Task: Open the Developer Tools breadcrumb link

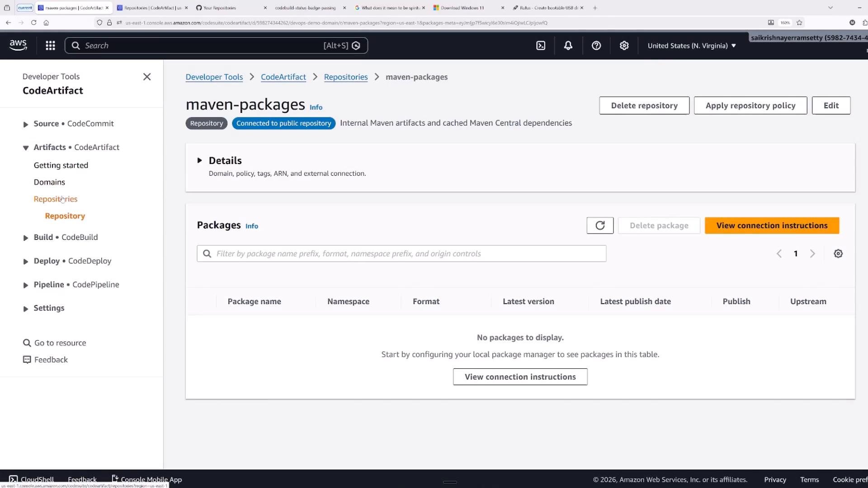Action: click(214, 77)
